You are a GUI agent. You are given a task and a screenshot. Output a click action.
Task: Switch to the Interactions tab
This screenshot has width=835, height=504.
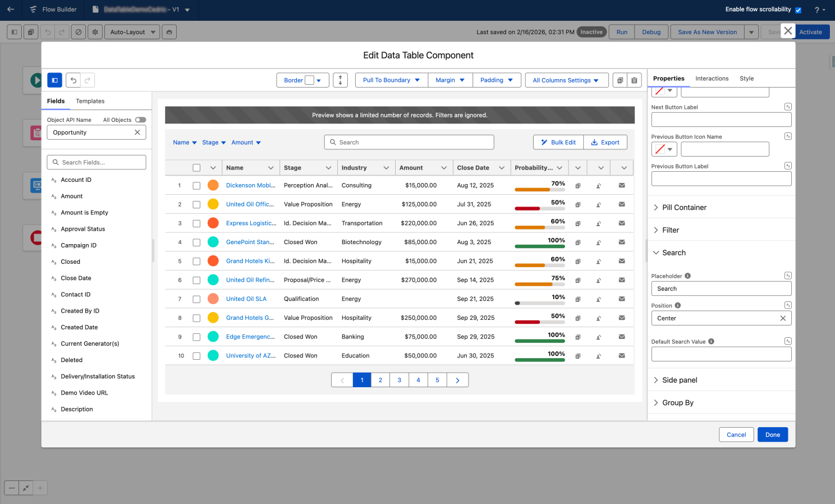click(712, 79)
